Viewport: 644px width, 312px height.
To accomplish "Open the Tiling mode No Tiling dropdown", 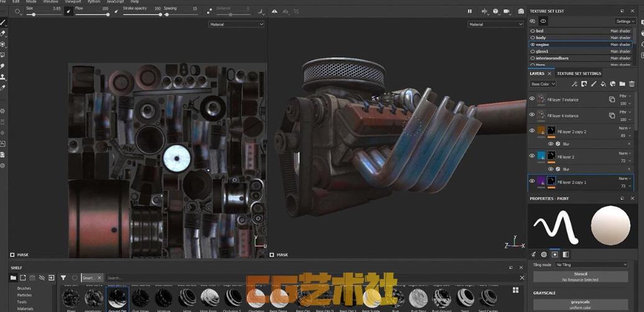I will point(592,265).
